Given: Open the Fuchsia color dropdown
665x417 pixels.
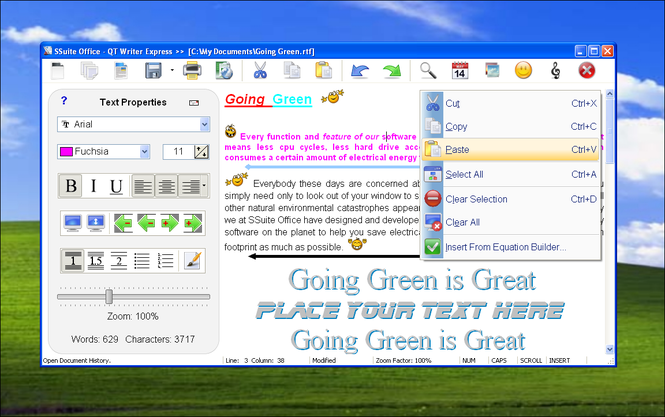Looking at the screenshot, I should click(x=145, y=151).
